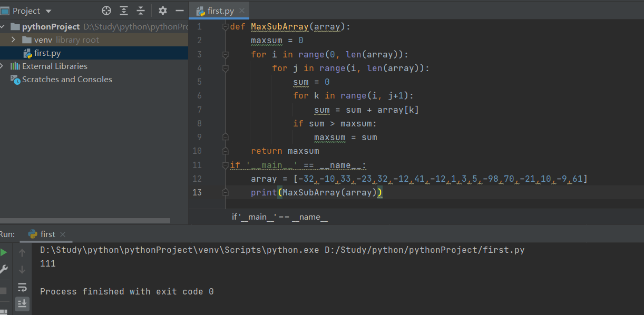Open run configuration wrench icon
This screenshot has width=644, height=315.
coord(4,270)
